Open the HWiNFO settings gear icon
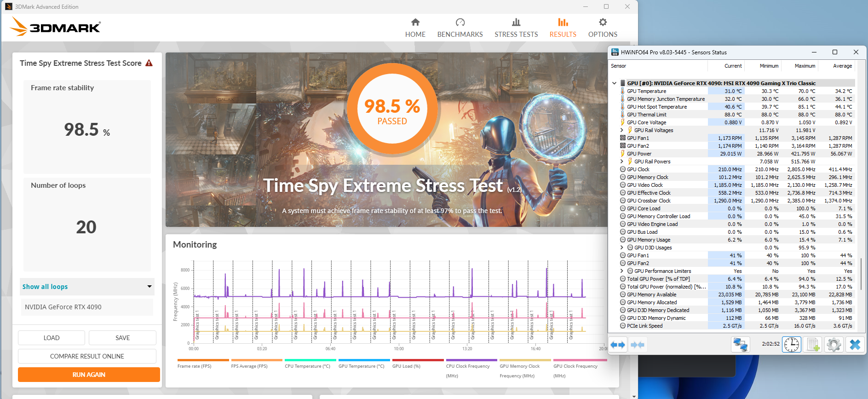This screenshot has height=399, width=868. pos(834,344)
